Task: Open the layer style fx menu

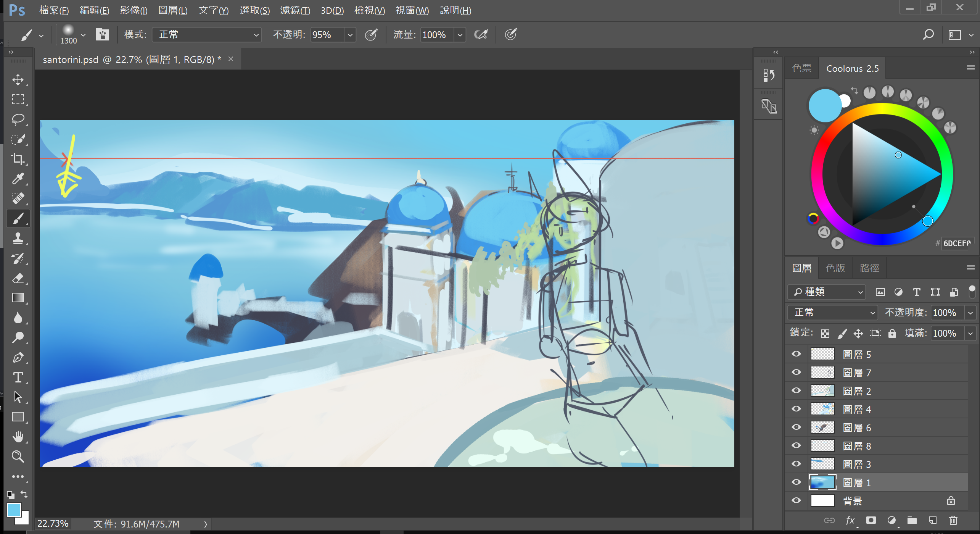Action: pos(850,521)
